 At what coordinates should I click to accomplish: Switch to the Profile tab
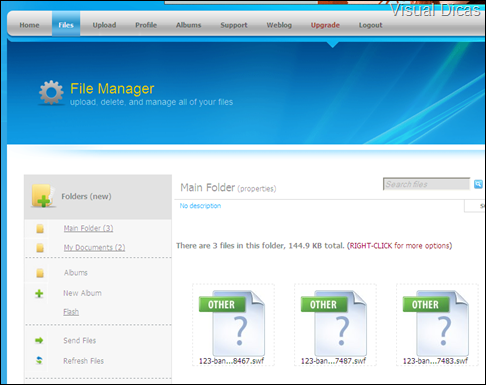[x=146, y=25]
